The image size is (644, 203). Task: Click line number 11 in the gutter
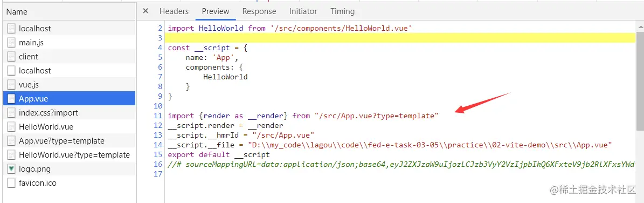158,116
